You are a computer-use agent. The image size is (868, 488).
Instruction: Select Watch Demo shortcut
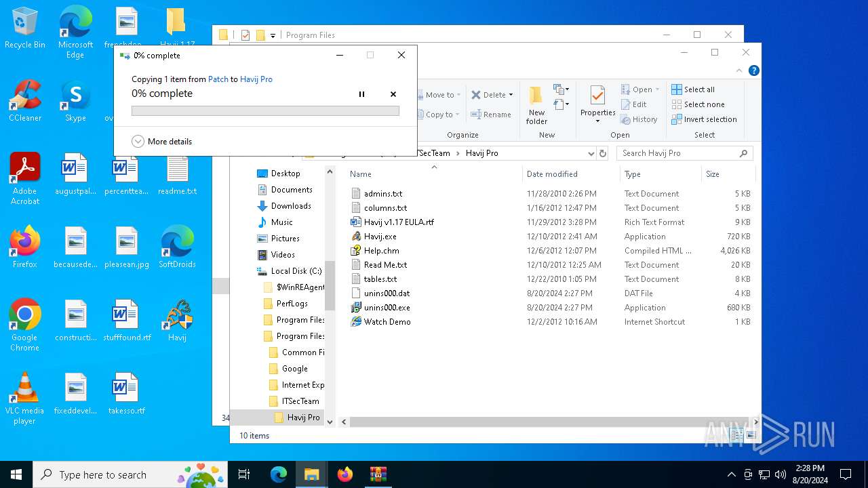coord(387,322)
